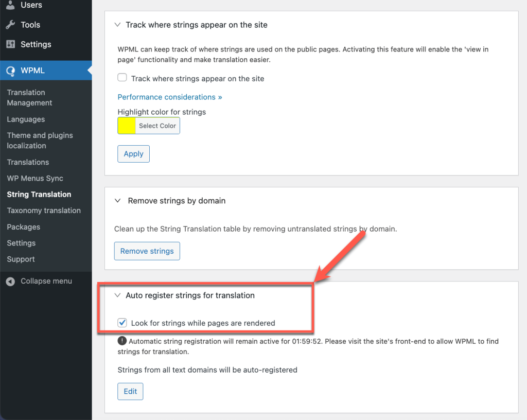The image size is (527, 420).
Task: Click the Settings icon in the admin sidebar
Action: point(11,44)
